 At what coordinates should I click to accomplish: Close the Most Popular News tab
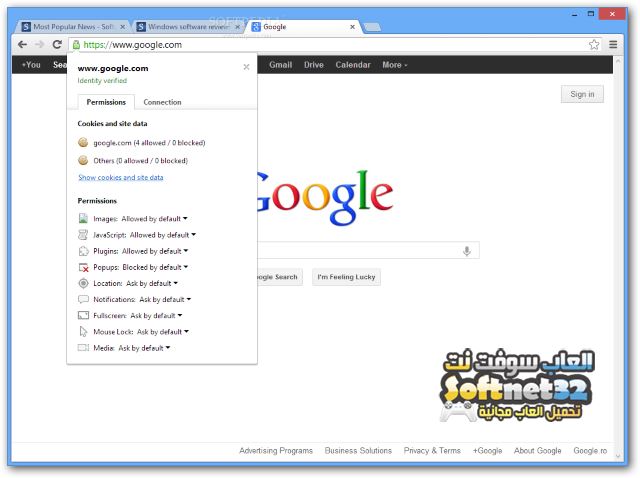click(122, 27)
